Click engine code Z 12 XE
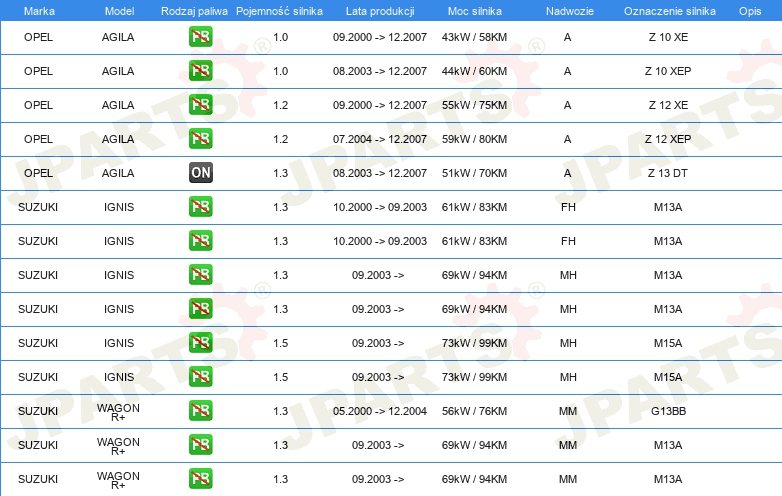Screen dimensions: 782x496 click(668, 105)
